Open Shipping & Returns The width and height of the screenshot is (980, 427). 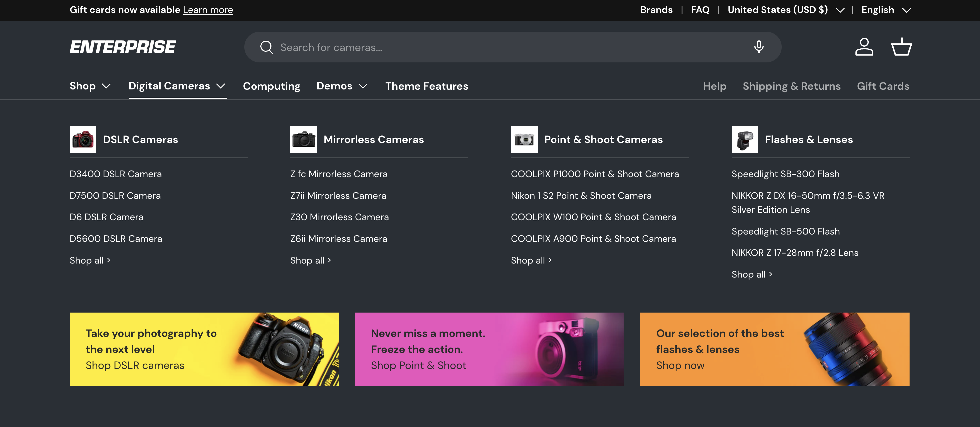[792, 86]
